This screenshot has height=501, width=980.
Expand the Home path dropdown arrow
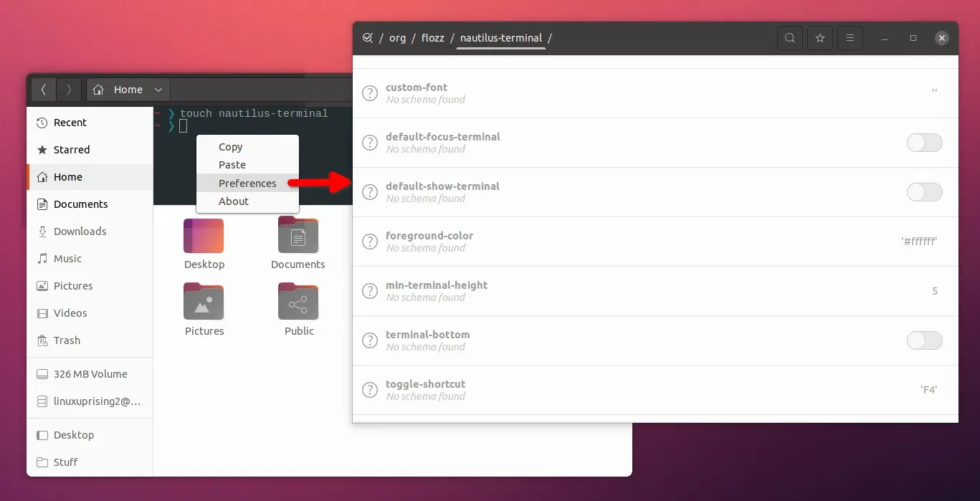pos(158,90)
